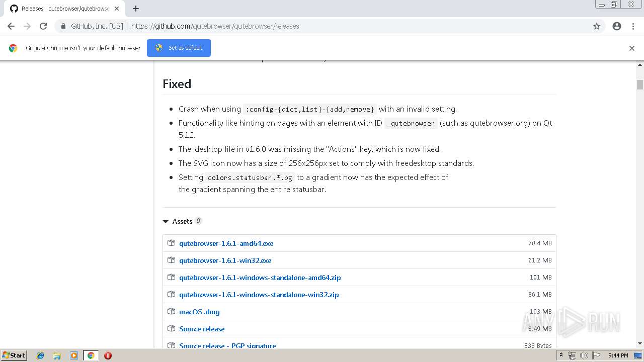Open the Chrome profile avatar icon

[x=617, y=26]
